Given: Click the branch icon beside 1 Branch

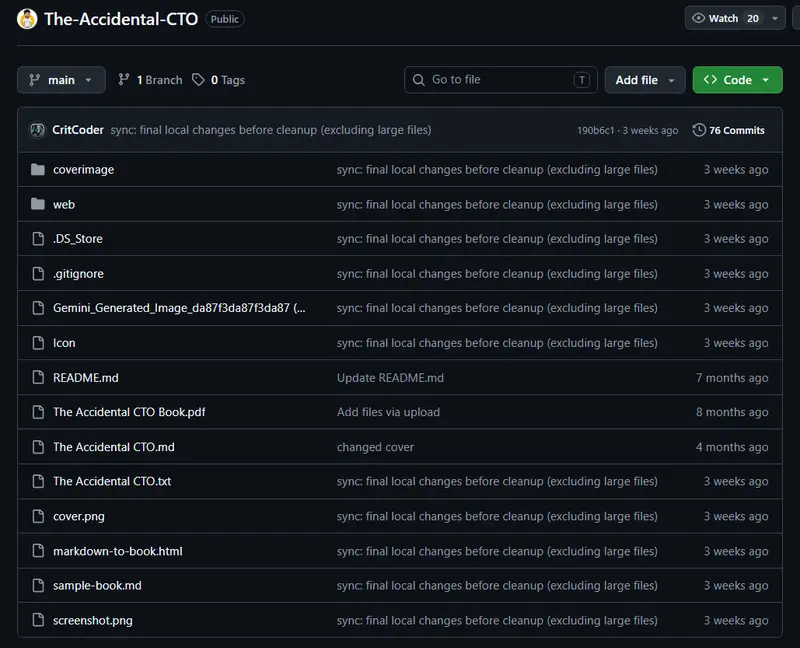Looking at the screenshot, I should [123, 80].
